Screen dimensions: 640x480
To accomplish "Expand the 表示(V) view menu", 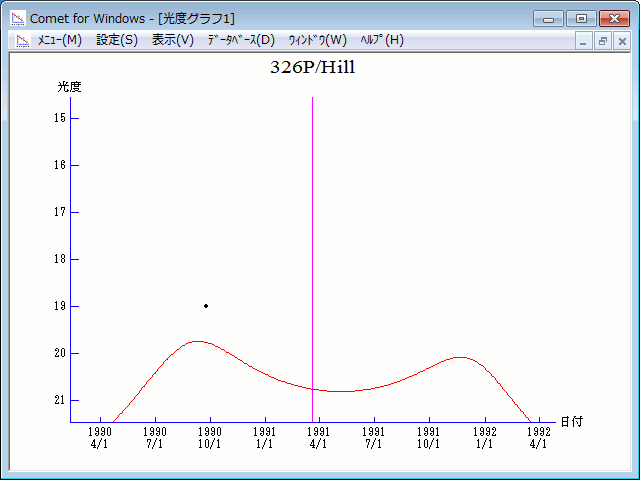I will click(x=173, y=40).
